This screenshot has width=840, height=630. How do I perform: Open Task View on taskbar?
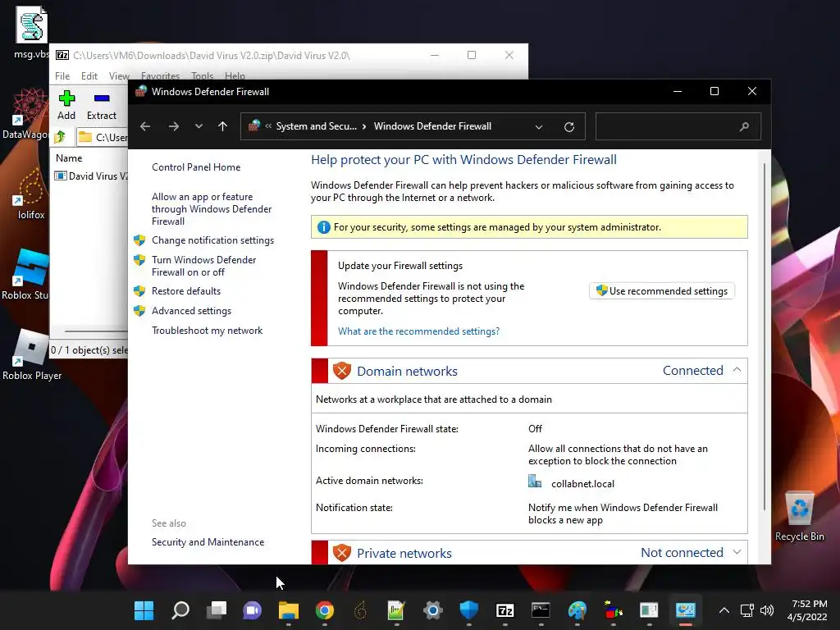point(217,610)
